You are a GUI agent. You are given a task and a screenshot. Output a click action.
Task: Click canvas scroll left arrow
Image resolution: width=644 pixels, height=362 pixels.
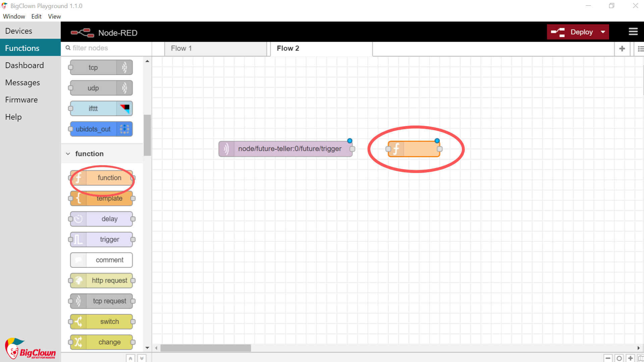coord(156,348)
